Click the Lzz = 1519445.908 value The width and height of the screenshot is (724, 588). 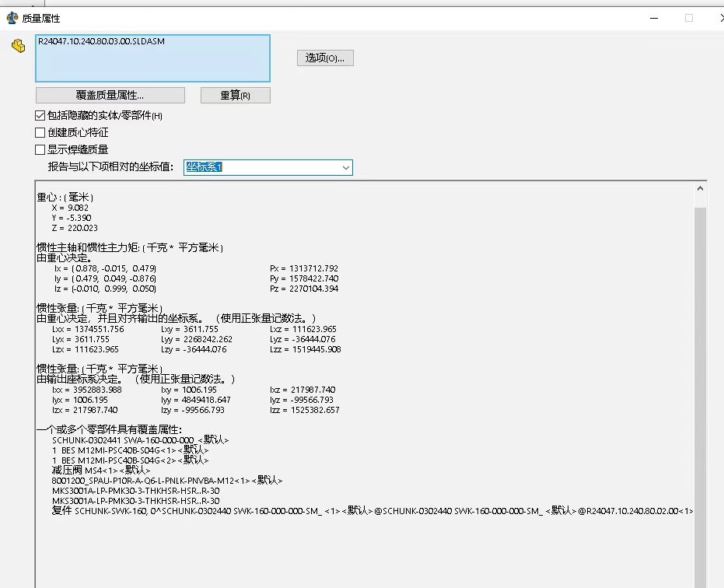(x=305, y=349)
